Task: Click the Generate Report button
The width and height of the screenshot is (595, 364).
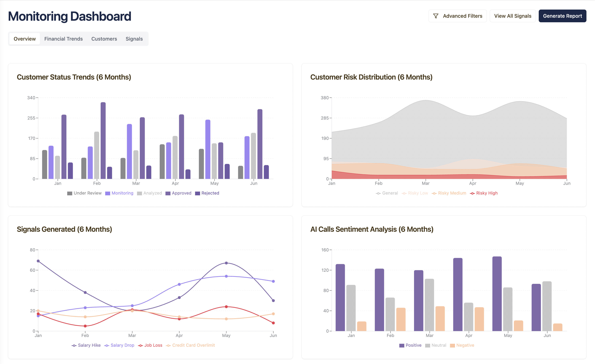Action: [x=562, y=16]
